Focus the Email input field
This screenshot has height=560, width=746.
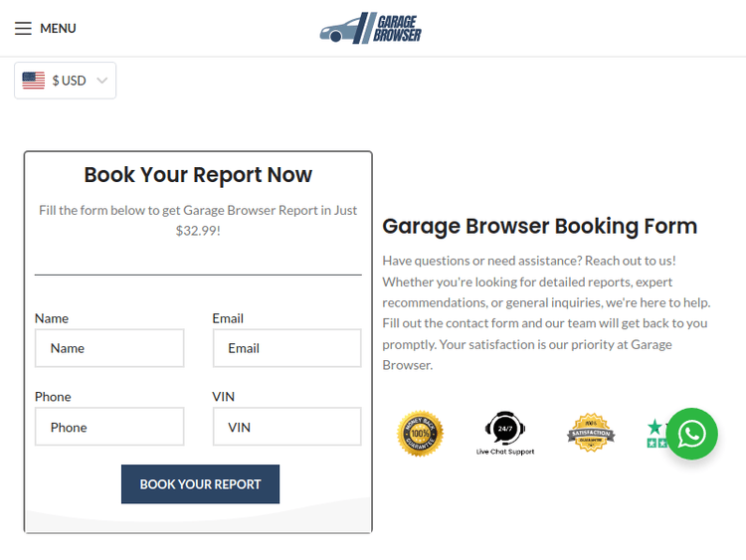286,348
